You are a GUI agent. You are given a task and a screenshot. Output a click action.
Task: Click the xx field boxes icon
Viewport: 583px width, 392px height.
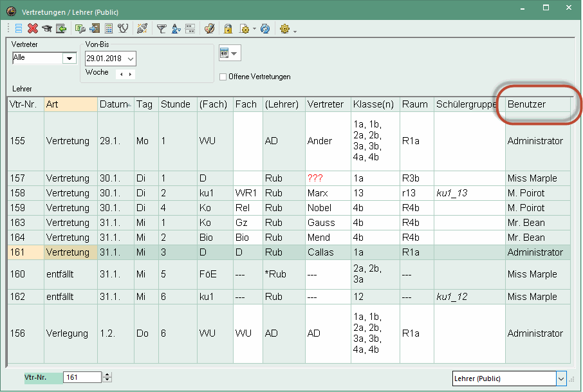[190, 28]
